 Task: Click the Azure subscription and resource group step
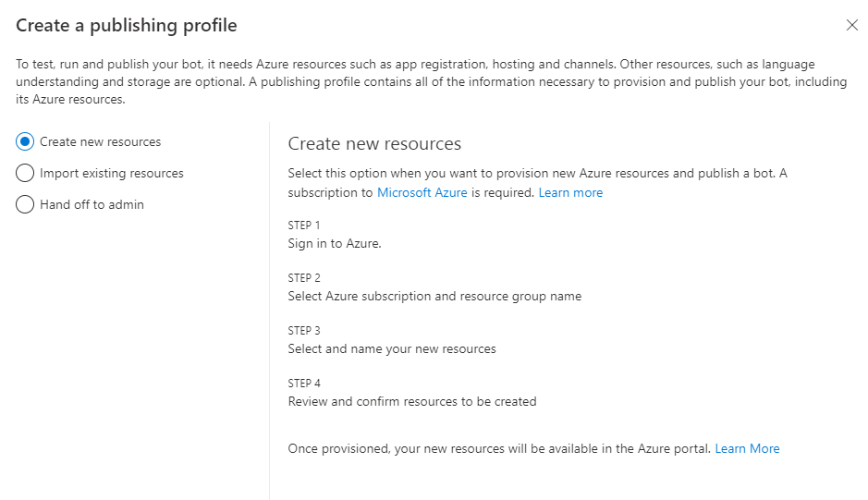(434, 297)
